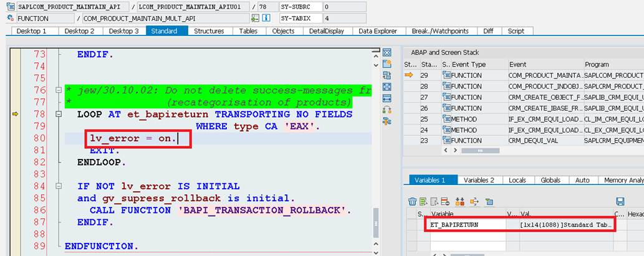Select stack row COM_PRODUCT_INDOBJ event
The width and height of the screenshot is (644, 256).
[x=524, y=86]
